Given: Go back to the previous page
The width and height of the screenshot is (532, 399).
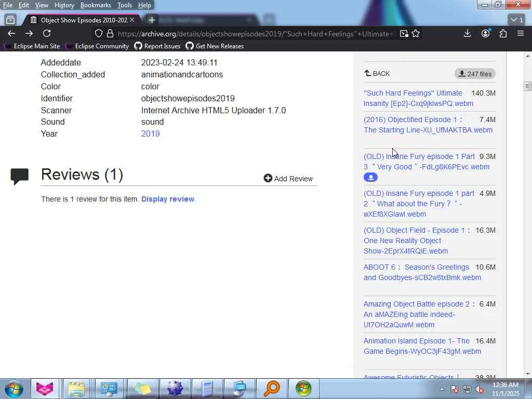Looking at the screenshot, I should click(11, 33).
